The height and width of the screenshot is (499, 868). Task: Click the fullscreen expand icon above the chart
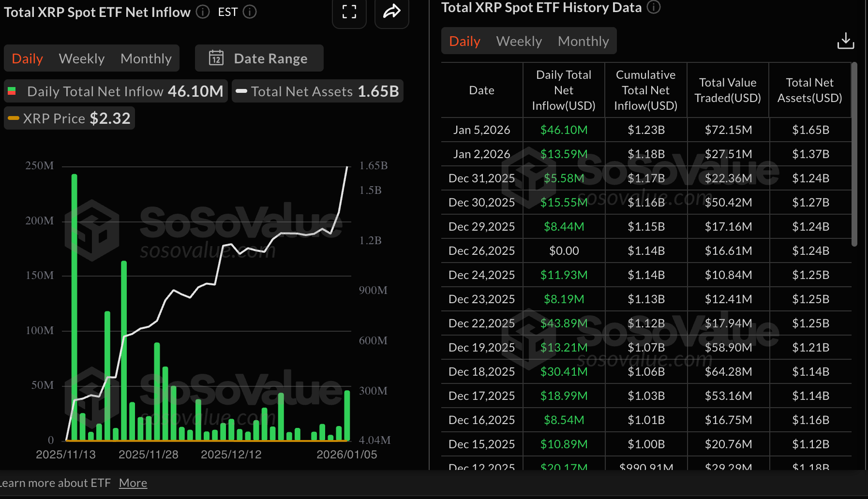349,12
